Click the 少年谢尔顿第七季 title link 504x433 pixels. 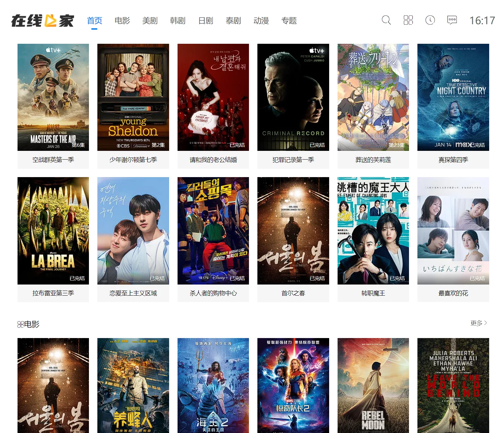click(x=133, y=160)
